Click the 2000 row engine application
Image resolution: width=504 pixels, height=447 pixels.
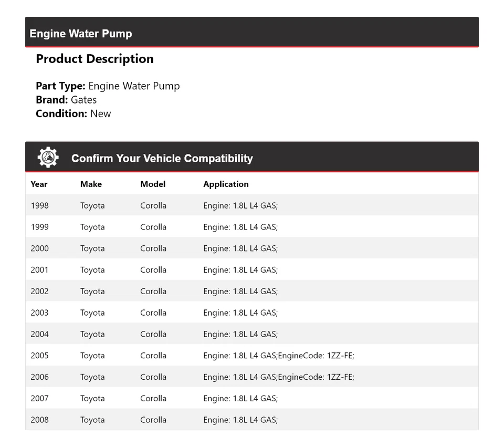click(240, 248)
